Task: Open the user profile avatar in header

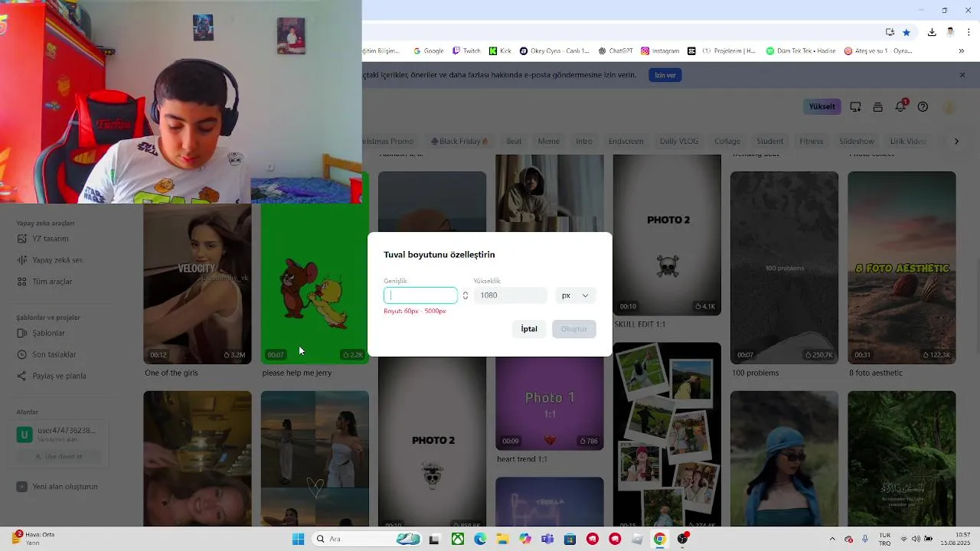Action: point(949,107)
